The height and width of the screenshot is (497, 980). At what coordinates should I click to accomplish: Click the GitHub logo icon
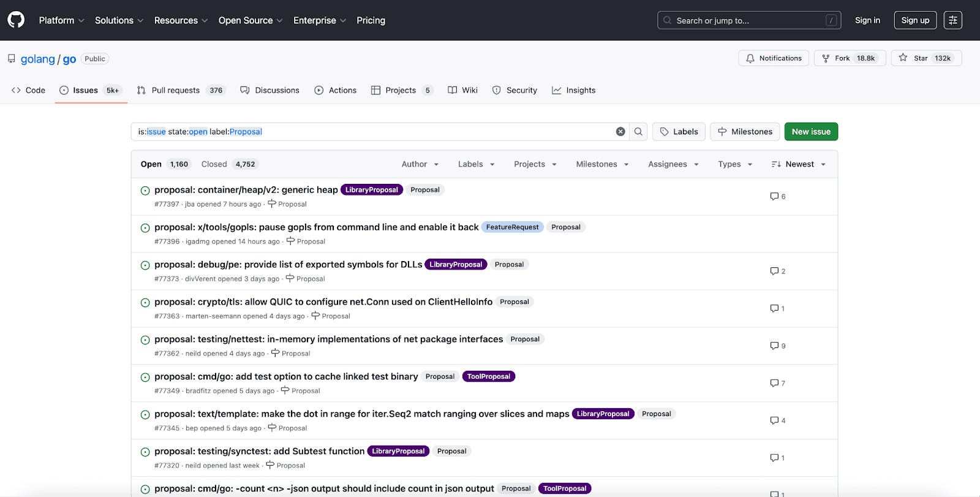coord(16,20)
